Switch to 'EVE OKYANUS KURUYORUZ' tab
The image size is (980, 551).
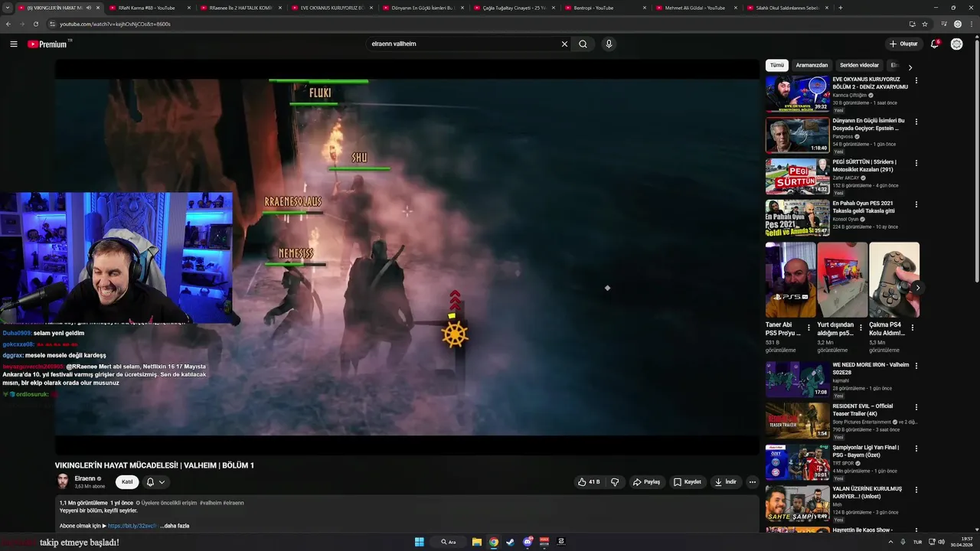(332, 8)
